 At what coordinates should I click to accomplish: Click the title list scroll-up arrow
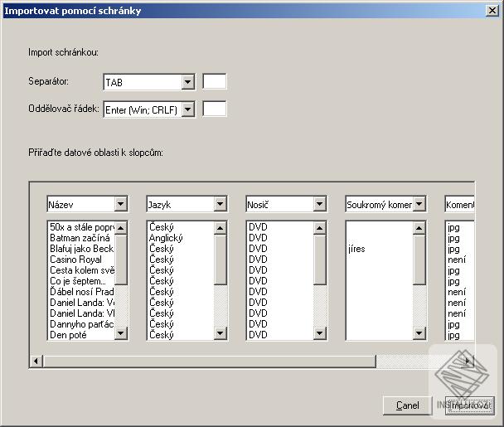tap(121, 228)
